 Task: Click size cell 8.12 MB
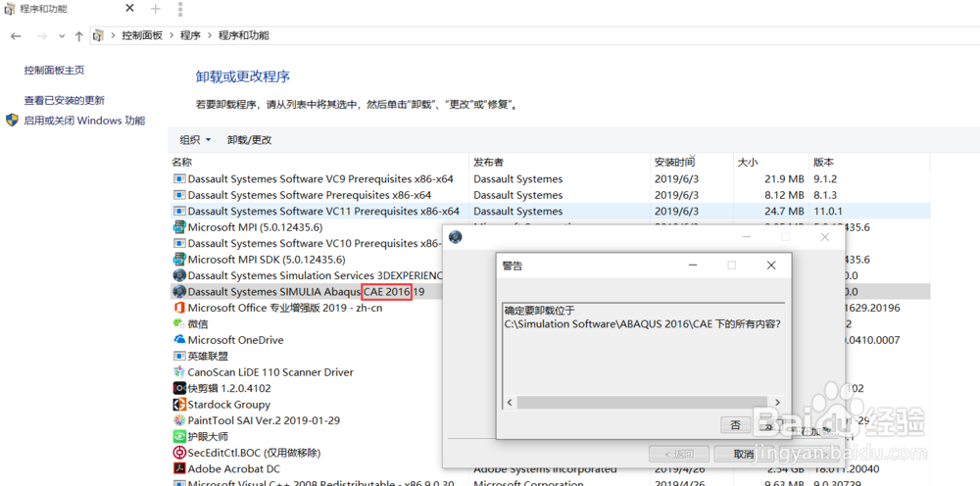pos(784,195)
